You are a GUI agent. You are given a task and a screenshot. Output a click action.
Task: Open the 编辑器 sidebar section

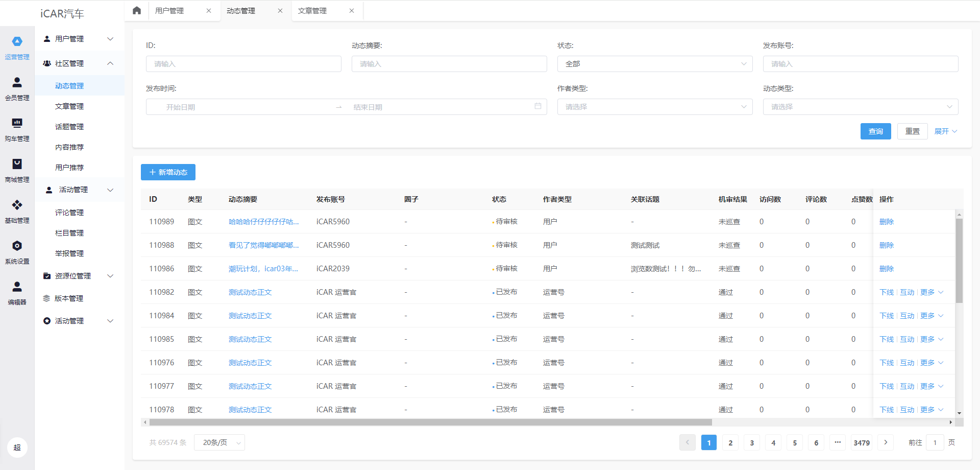17,293
